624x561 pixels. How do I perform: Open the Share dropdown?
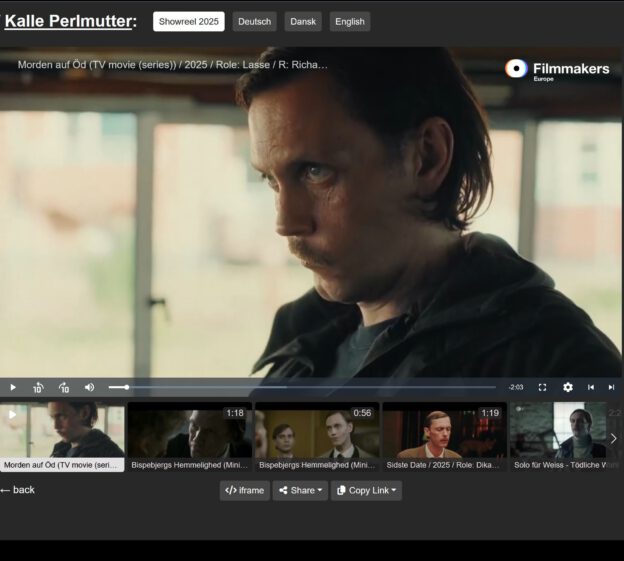click(x=300, y=491)
